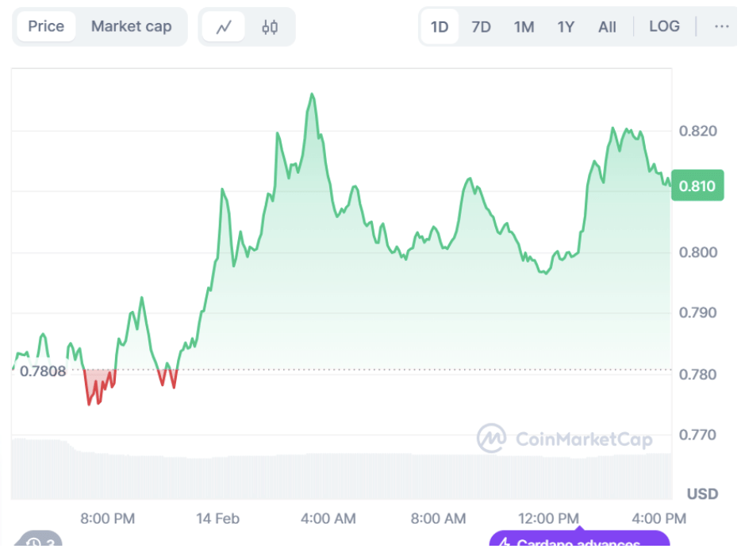This screenshot has width=741, height=560.
Task: Toggle LOG scale on the chart
Action: point(664,26)
